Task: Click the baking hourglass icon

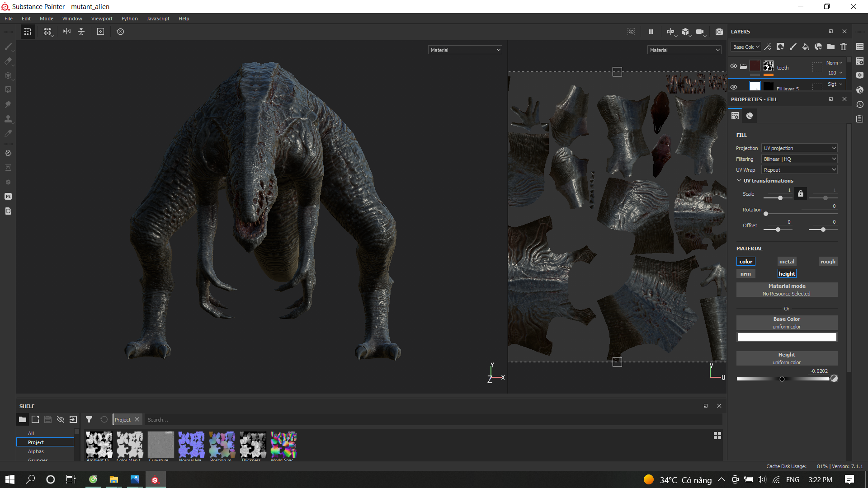Action: tap(8, 168)
